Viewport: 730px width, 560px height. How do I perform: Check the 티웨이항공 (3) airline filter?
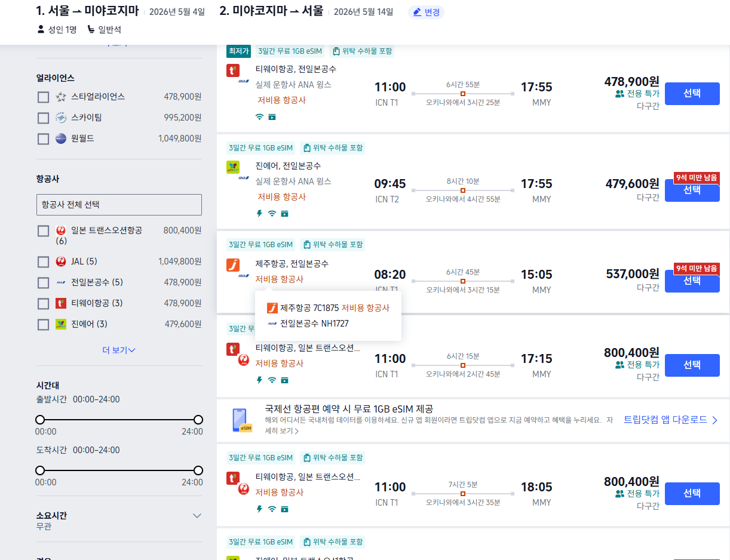[43, 303]
